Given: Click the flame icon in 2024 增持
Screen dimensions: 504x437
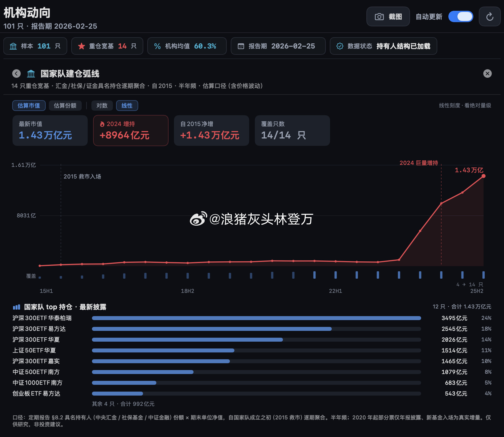Looking at the screenshot, I should tap(102, 124).
